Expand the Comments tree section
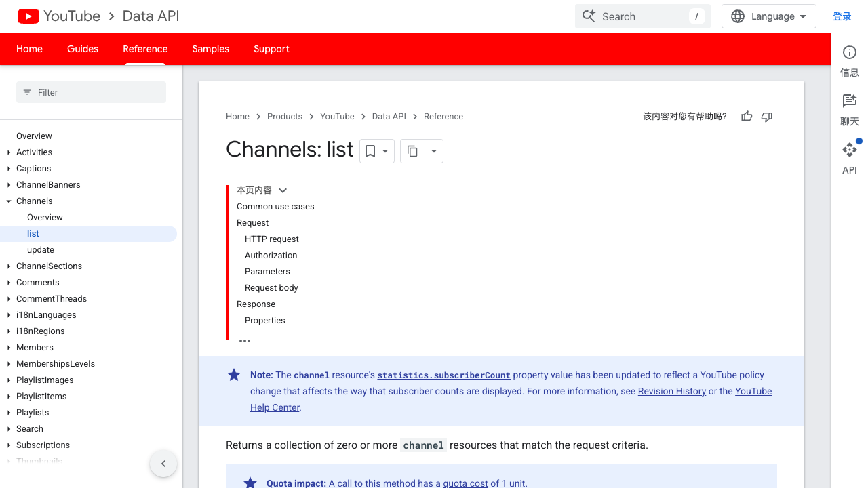 pos(9,283)
